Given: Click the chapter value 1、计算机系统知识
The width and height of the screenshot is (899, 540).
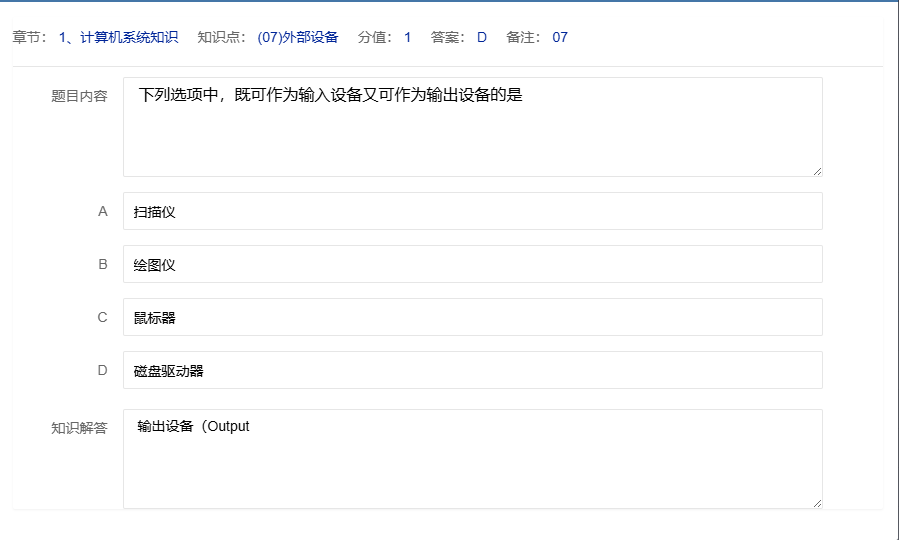Looking at the screenshot, I should 118,37.
